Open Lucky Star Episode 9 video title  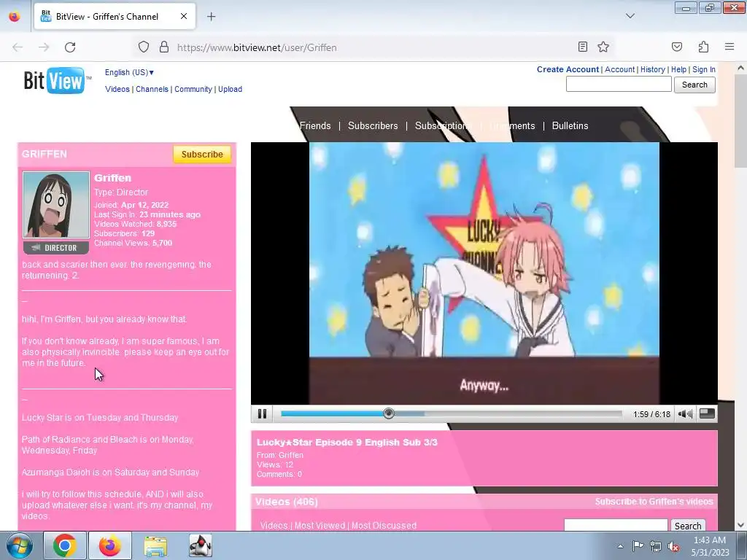pos(347,443)
